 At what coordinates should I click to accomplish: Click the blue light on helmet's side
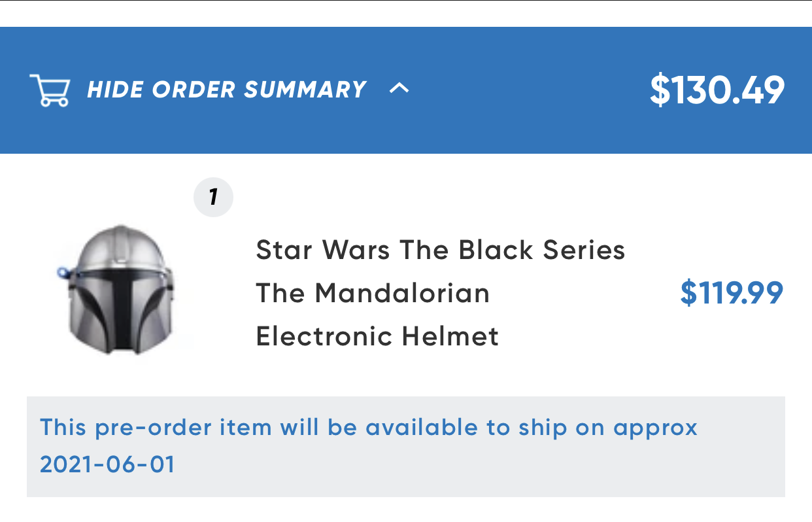[63, 271]
